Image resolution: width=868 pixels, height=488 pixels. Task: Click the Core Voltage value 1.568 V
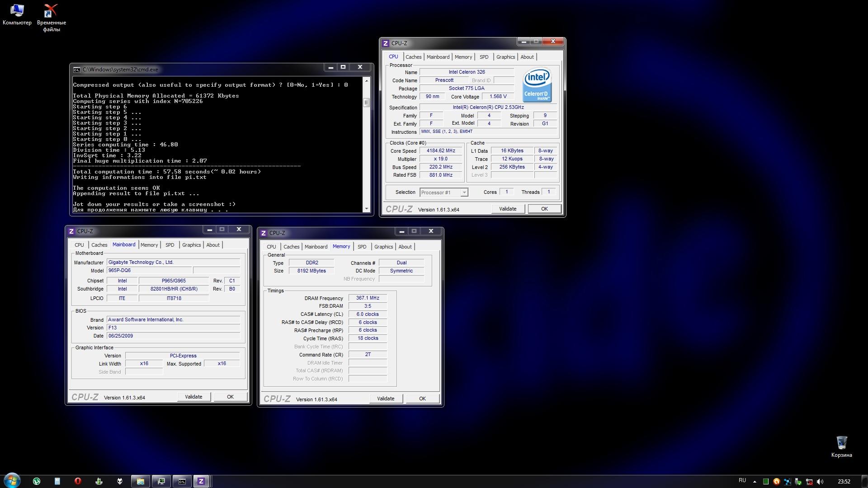(x=498, y=97)
